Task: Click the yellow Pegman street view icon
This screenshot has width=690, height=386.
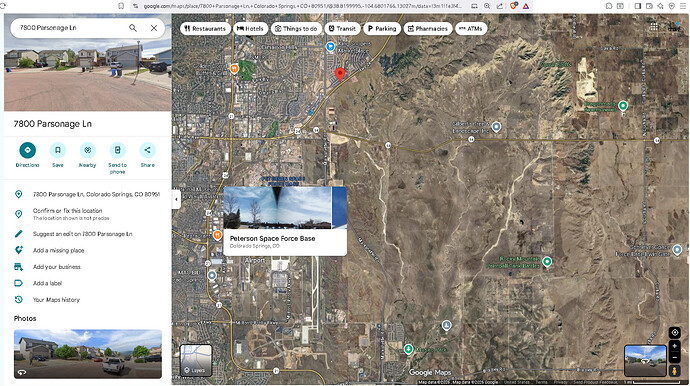Action: coord(674,371)
